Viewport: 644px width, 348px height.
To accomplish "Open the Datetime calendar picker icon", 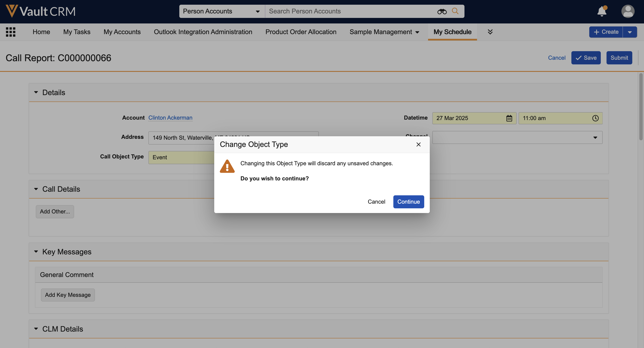I will pyautogui.click(x=509, y=118).
